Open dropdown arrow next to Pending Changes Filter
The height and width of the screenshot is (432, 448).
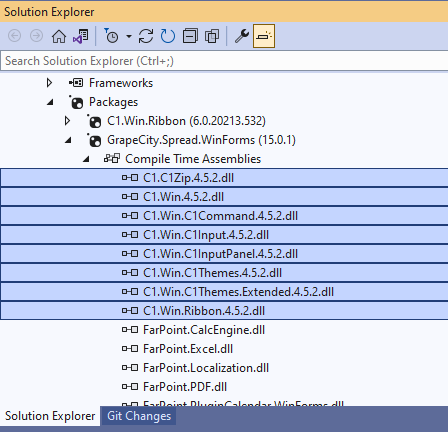[129, 36]
